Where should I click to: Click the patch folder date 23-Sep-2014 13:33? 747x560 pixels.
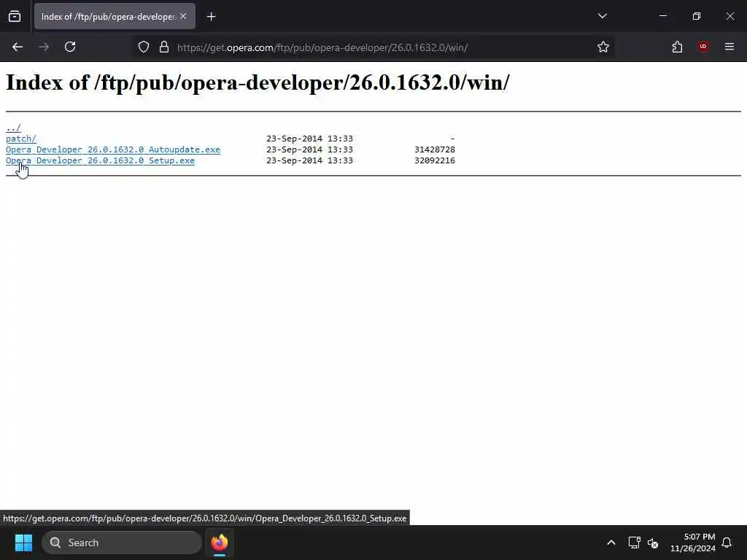(x=309, y=139)
